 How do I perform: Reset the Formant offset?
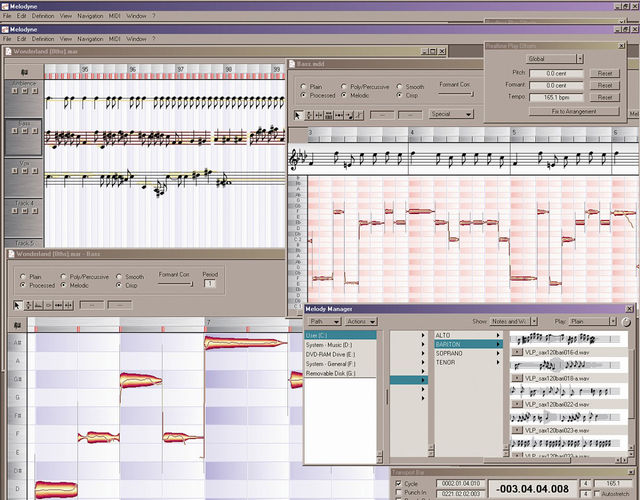tap(605, 85)
